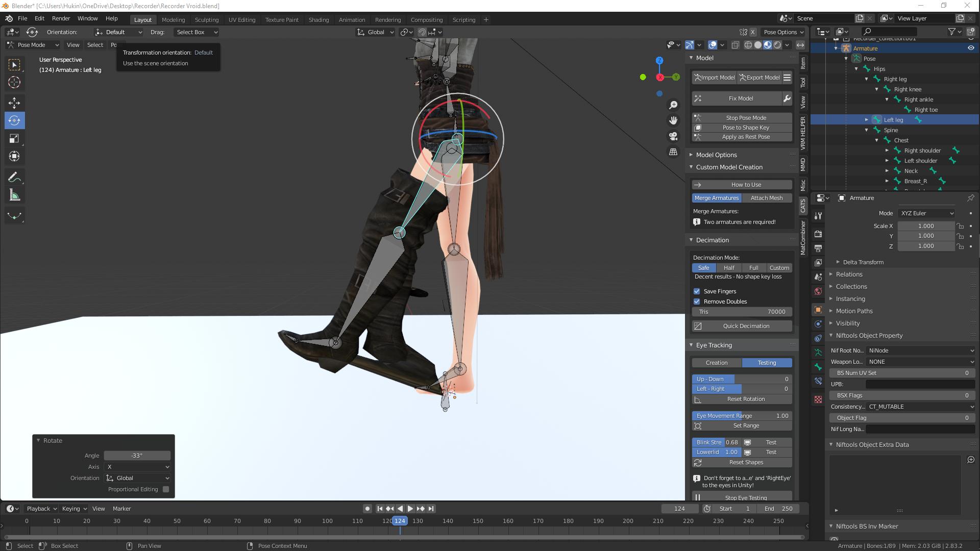980x551 pixels.
Task: Select the Transform tool
Action: [14, 156]
